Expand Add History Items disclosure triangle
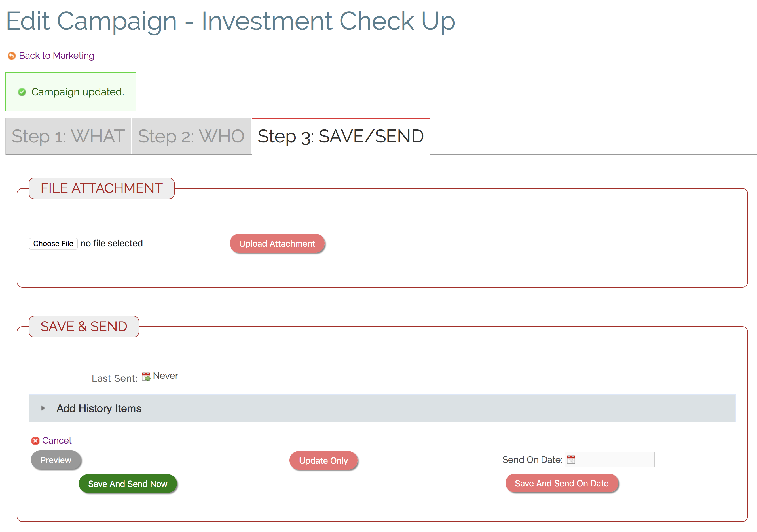This screenshot has height=532, width=757. point(43,408)
